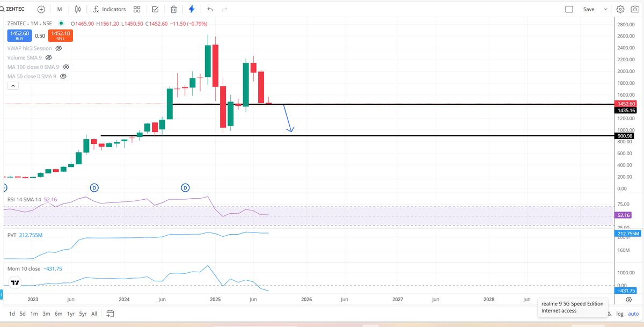Open the go-to-date calendar icon
The image size is (644, 327).
(111, 314)
